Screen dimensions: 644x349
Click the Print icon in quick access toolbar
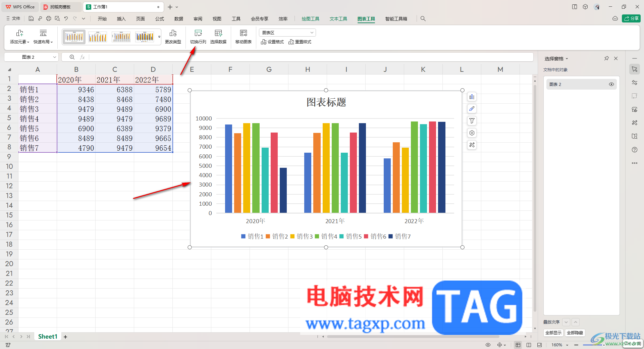tap(49, 19)
